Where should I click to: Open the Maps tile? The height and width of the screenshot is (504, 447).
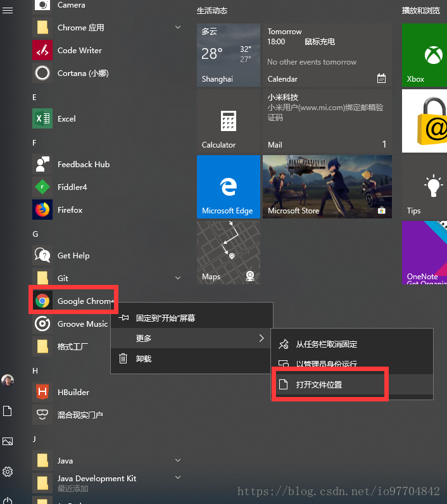point(229,253)
